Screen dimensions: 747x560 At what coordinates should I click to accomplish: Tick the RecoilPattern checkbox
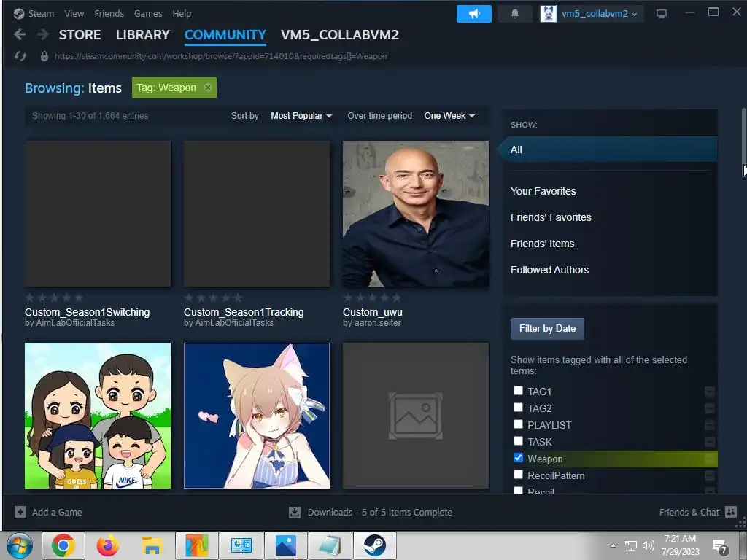pos(519,474)
